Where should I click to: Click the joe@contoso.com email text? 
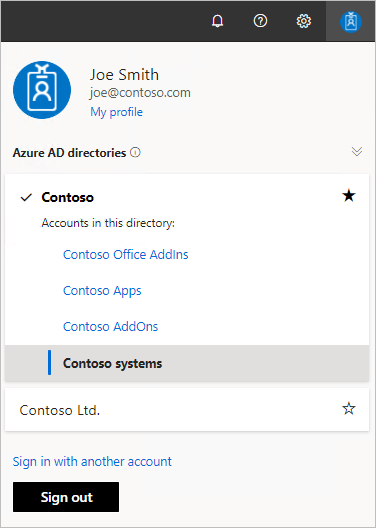(140, 93)
